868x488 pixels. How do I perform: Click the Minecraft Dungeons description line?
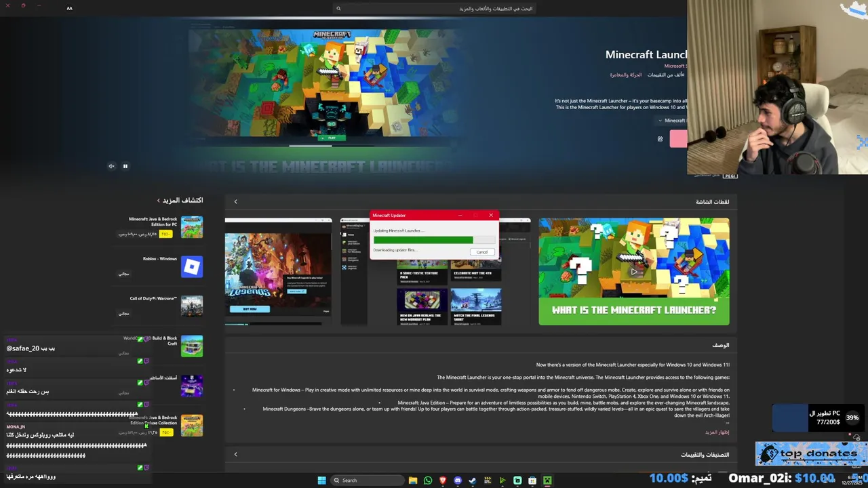coord(496,412)
